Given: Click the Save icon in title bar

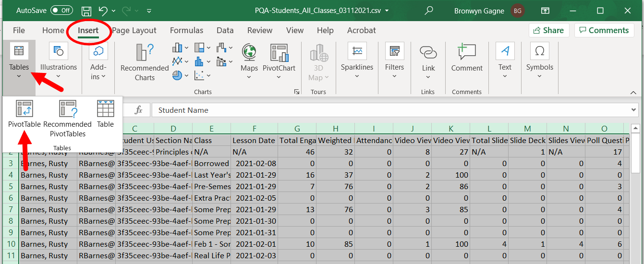Looking at the screenshot, I should point(86,11).
